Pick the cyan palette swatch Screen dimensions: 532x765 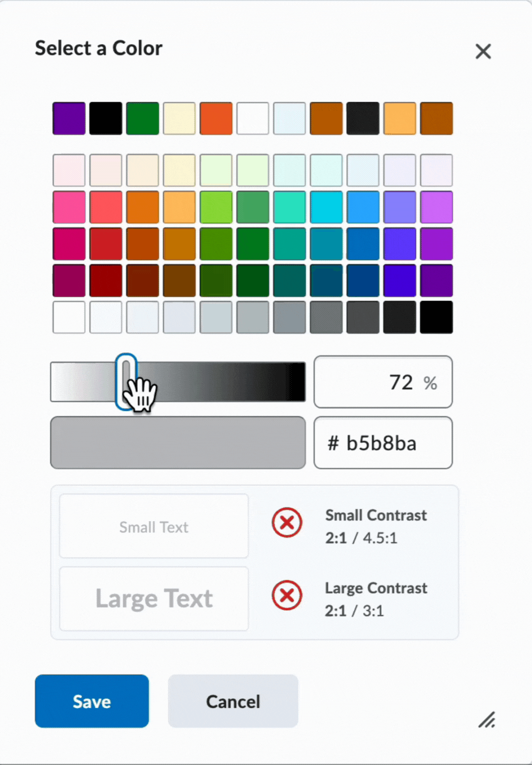point(326,207)
